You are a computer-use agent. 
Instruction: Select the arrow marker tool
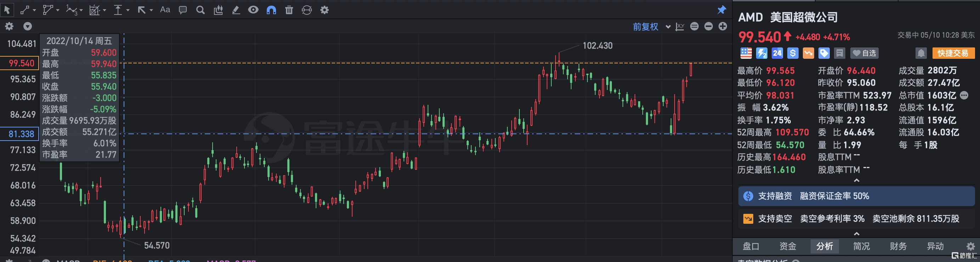(x=141, y=10)
